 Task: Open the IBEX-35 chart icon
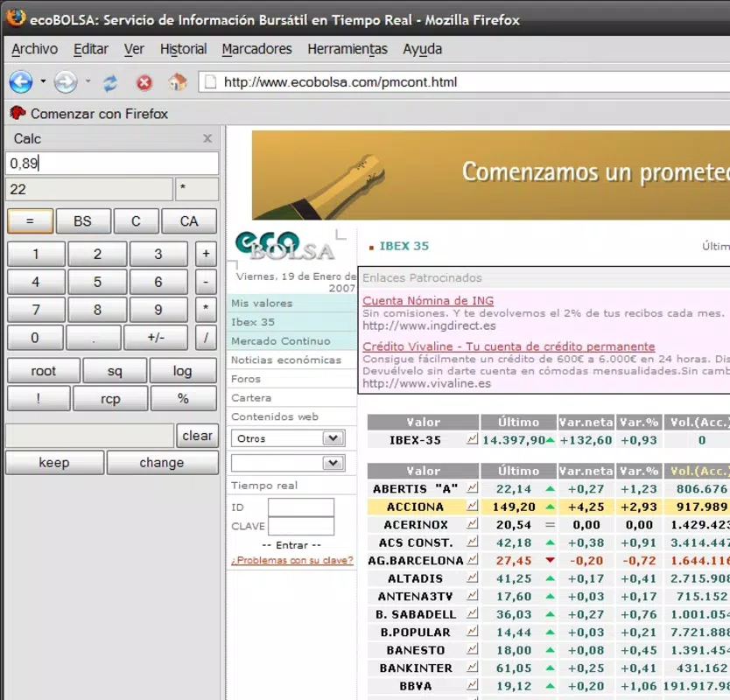[472, 438]
